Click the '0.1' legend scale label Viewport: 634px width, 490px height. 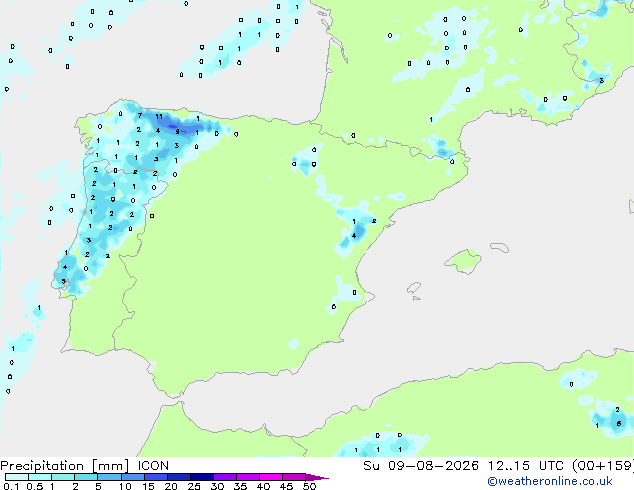pyautogui.click(x=11, y=486)
